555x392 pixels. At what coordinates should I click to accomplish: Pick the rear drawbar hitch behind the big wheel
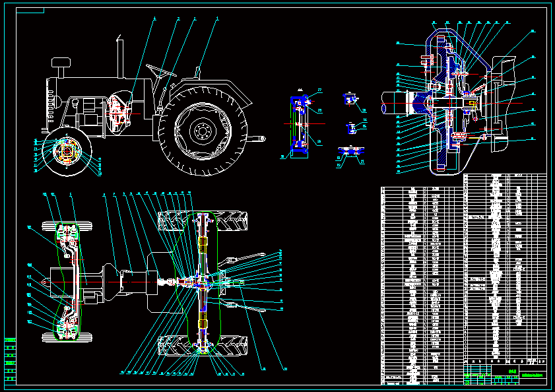click(x=256, y=139)
